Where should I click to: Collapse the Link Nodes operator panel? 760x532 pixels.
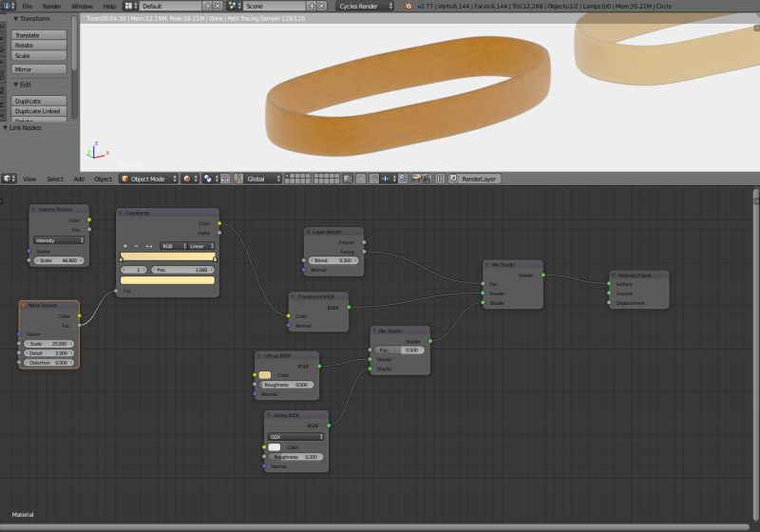point(6,127)
